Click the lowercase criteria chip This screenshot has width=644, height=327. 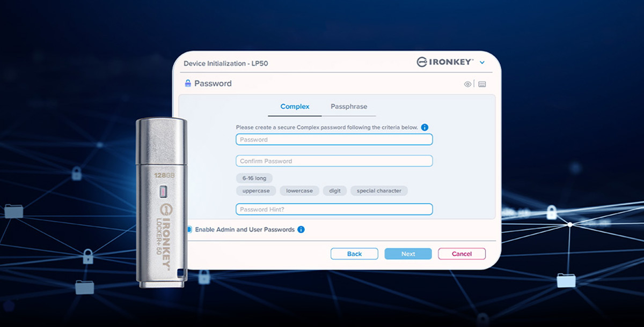(299, 191)
